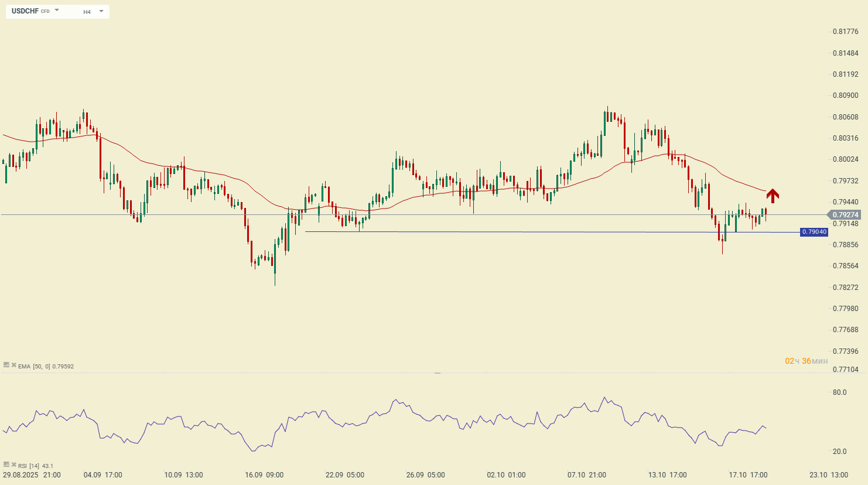
Task: Click the 13.10 17:00 time axis label
Action: (667, 474)
